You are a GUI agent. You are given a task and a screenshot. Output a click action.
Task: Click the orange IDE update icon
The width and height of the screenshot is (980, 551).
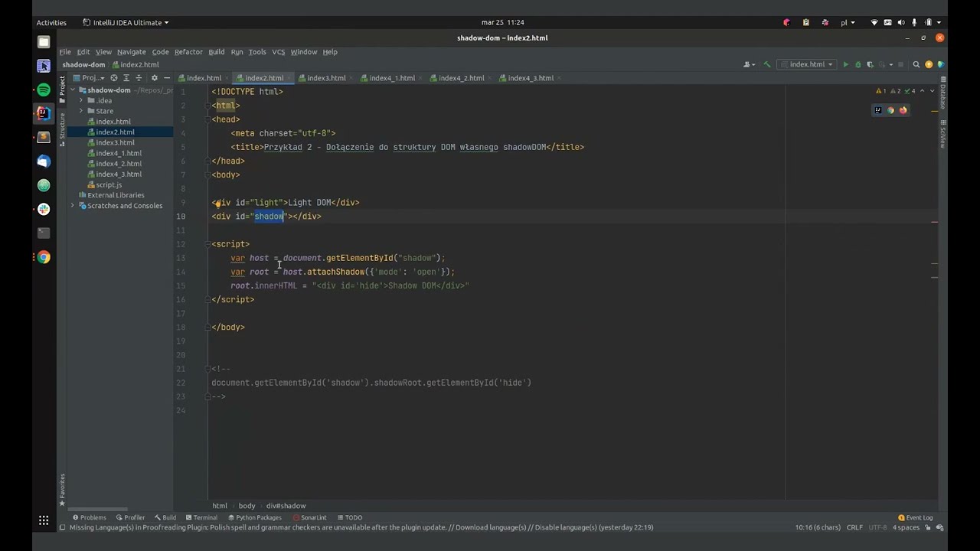point(929,64)
